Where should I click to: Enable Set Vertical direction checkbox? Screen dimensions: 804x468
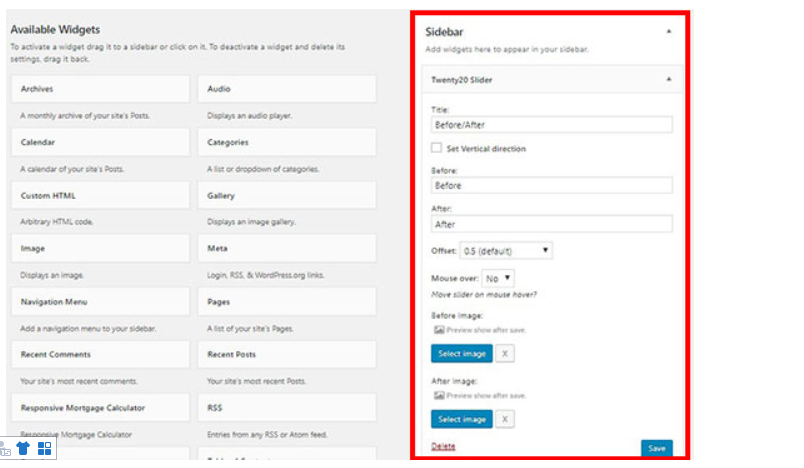436,148
